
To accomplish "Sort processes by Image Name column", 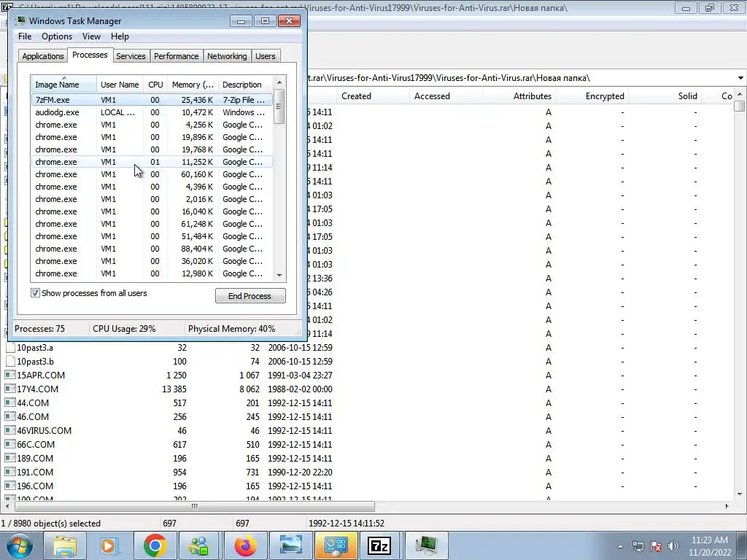I will coord(64,85).
